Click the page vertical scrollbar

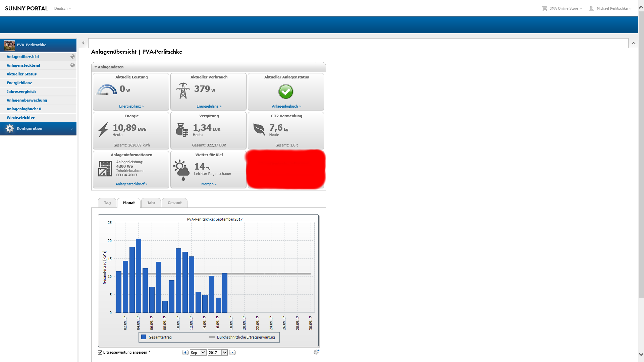pos(641,154)
